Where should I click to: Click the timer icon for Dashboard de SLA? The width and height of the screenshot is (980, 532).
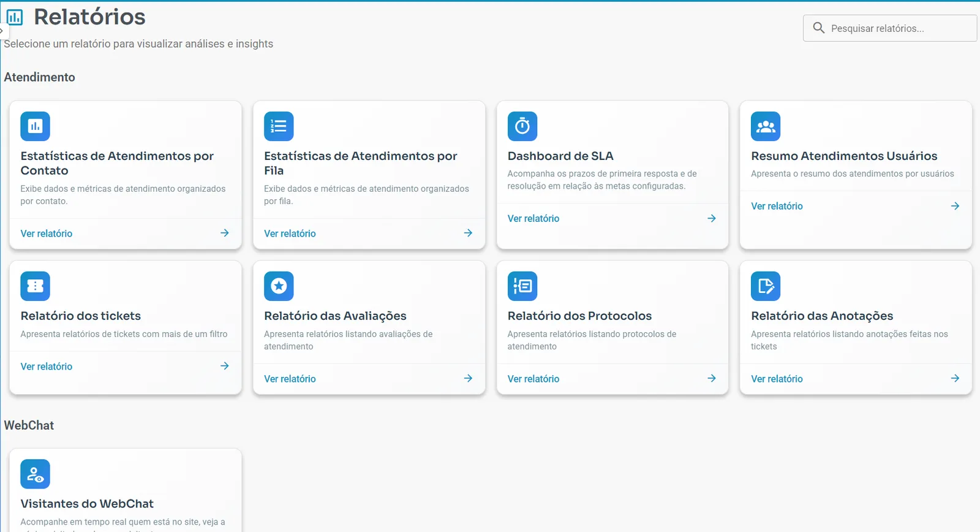[x=522, y=126]
